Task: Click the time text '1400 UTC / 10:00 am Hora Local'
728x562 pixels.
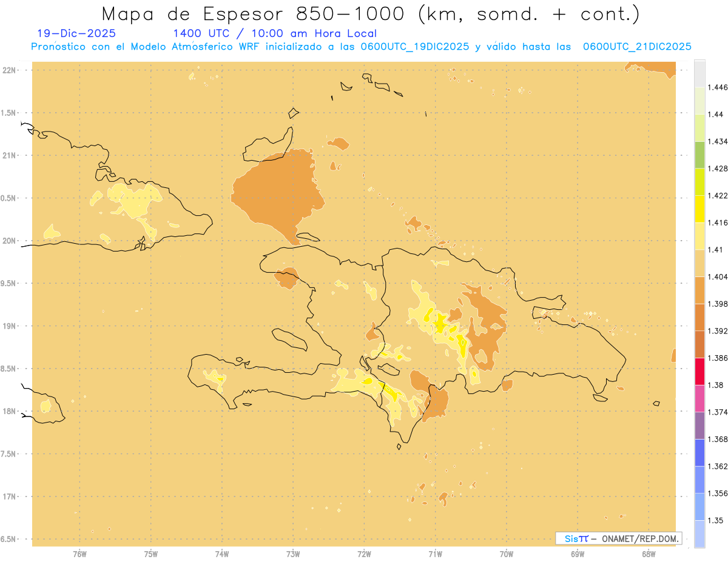Action: click(x=275, y=33)
